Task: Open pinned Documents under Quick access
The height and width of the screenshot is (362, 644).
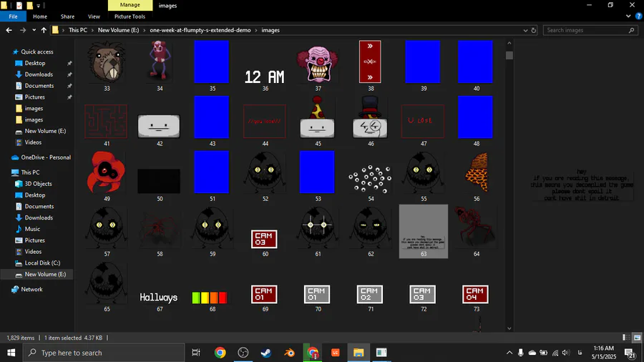Action: point(39,86)
